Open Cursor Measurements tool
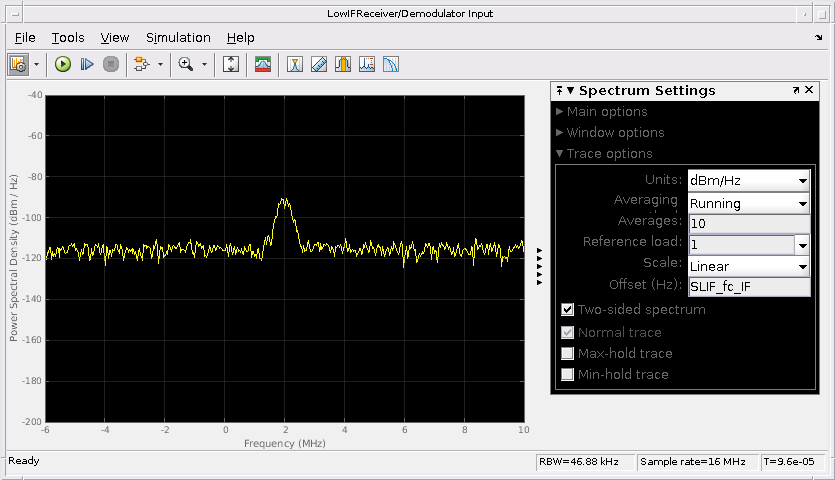This screenshot has width=835, height=480. [x=295, y=64]
